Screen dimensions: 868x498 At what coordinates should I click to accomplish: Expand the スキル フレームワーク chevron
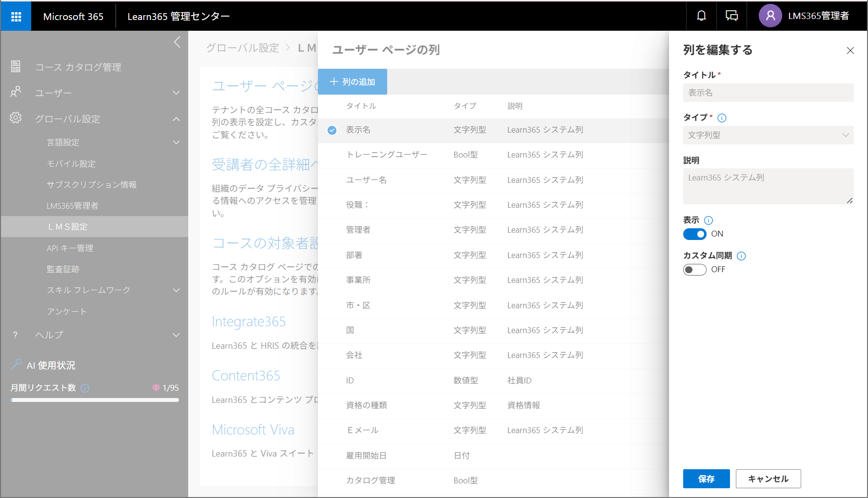tap(176, 290)
